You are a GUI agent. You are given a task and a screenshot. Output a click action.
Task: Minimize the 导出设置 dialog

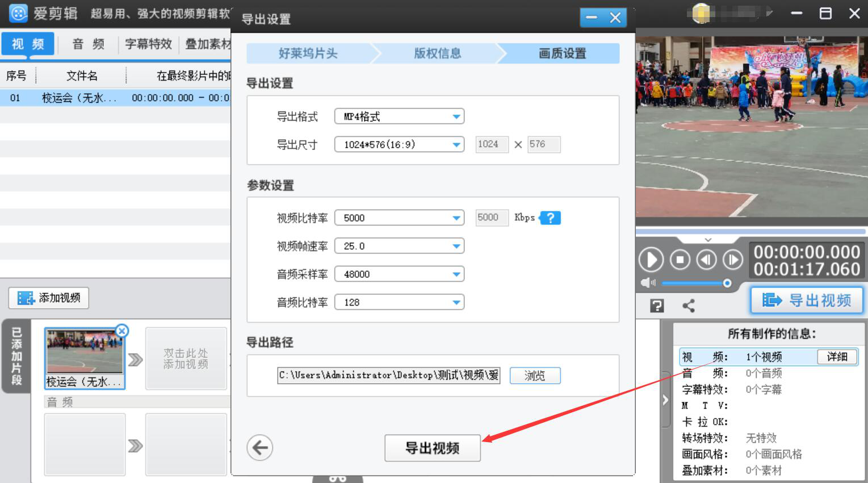pos(592,18)
